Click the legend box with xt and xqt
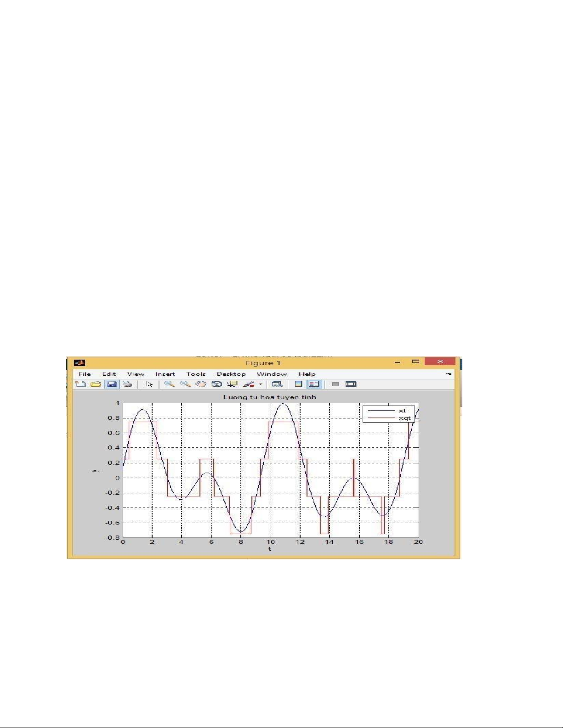The width and height of the screenshot is (563, 728). [388, 414]
